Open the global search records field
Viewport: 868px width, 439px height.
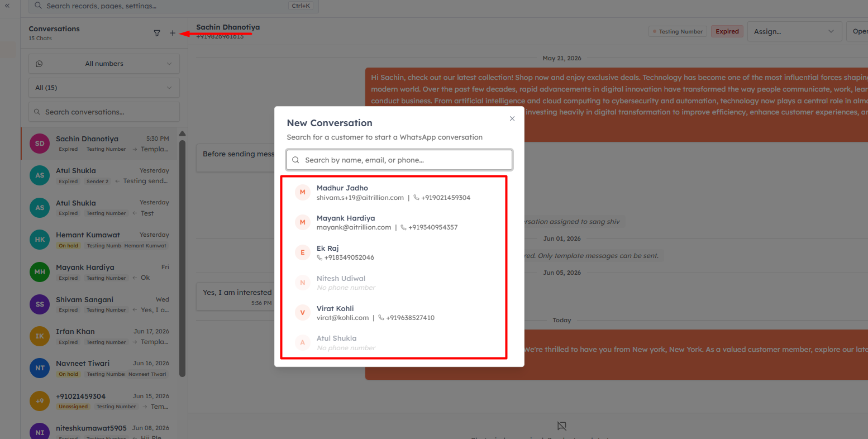173,6
